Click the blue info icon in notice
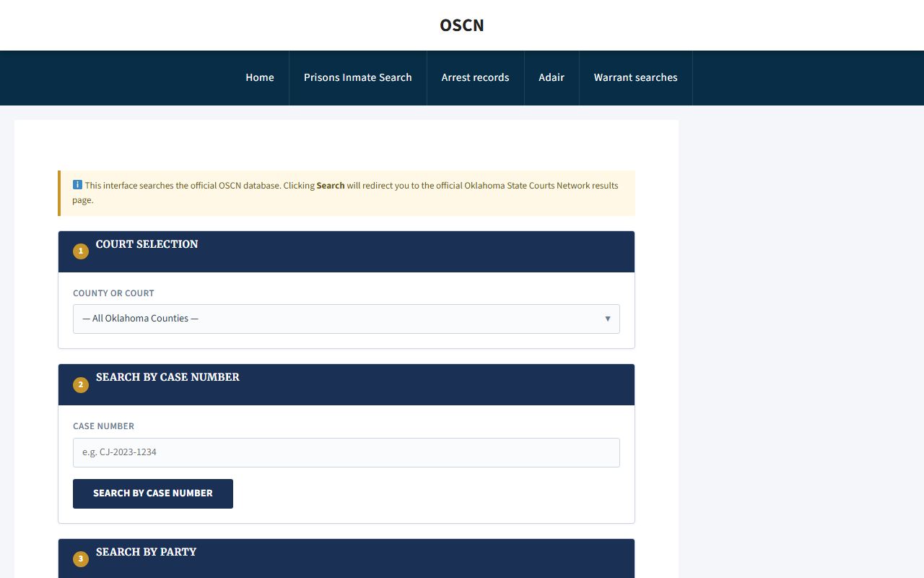This screenshot has height=578, width=924. [77, 185]
